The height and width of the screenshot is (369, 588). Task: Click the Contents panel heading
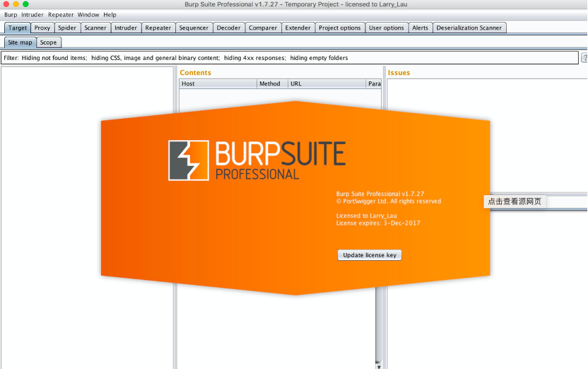(195, 73)
